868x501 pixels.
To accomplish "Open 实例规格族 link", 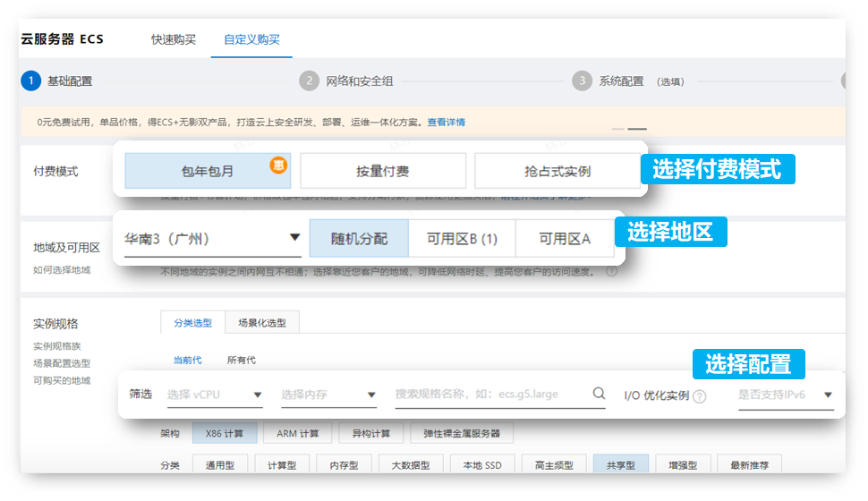I will [57, 346].
